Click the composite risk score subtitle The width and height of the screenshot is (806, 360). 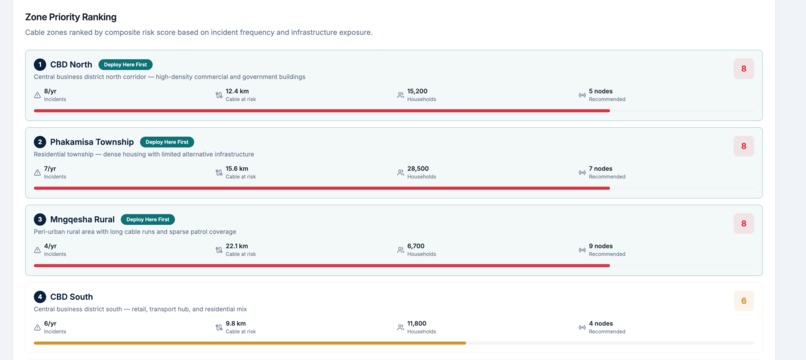tap(199, 32)
